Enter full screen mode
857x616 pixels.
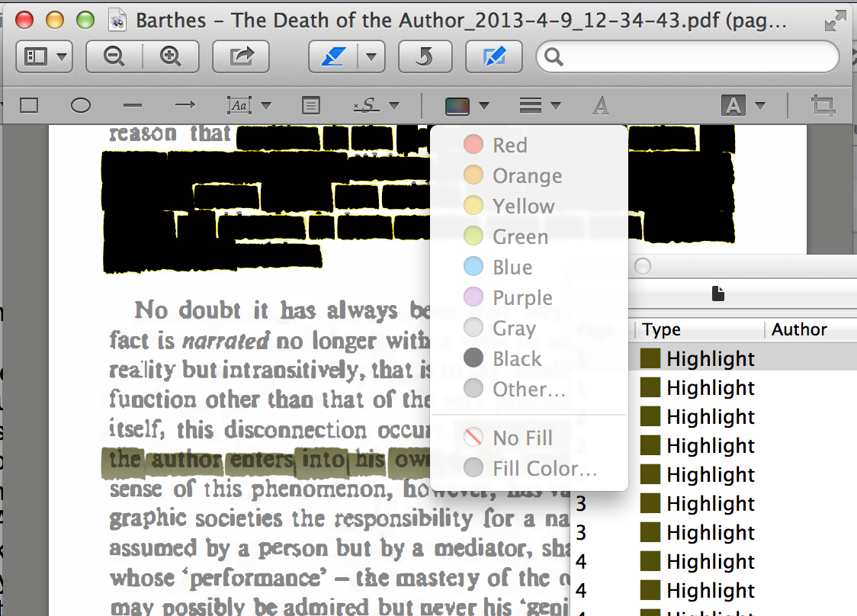pos(835,22)
